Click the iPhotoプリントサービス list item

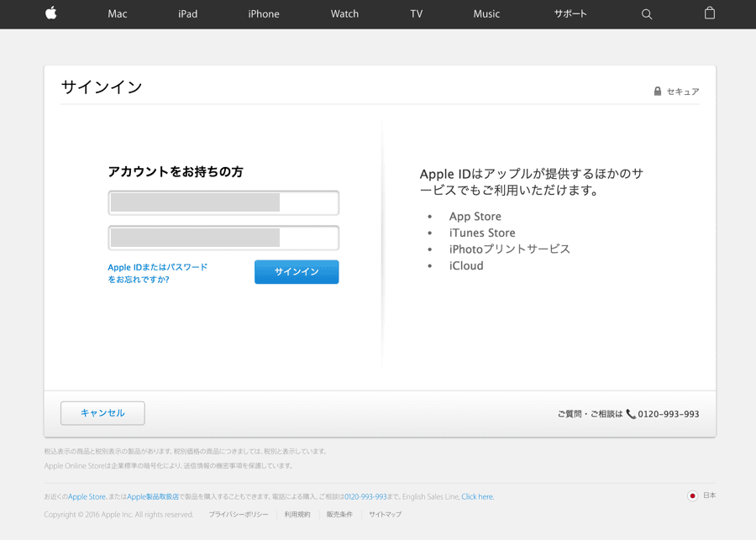coord(510,249)
